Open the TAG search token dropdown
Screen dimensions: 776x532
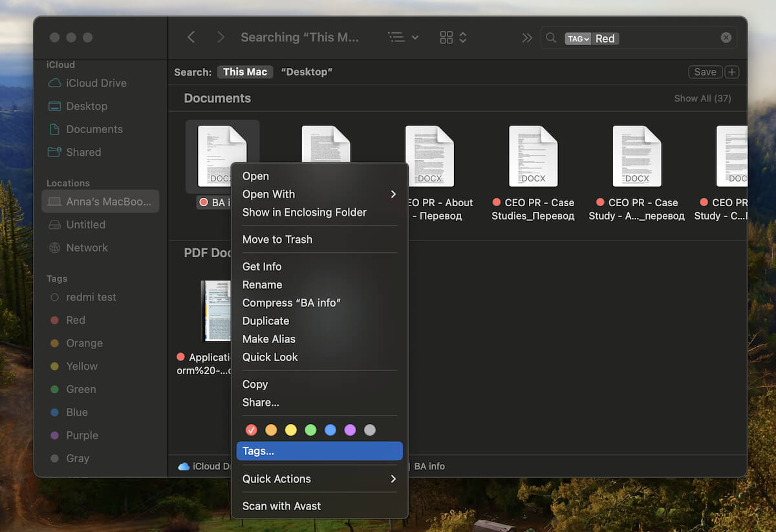[x=577, y=39]
